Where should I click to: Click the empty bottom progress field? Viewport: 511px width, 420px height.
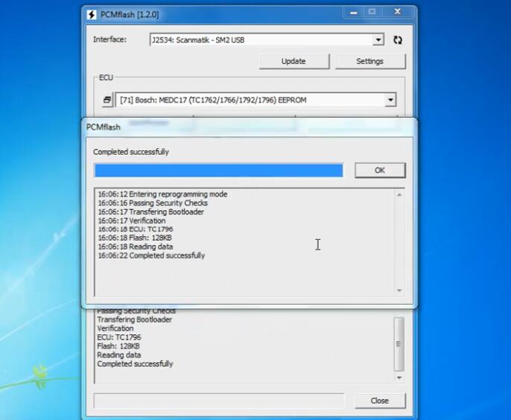[x=219, y=401]
